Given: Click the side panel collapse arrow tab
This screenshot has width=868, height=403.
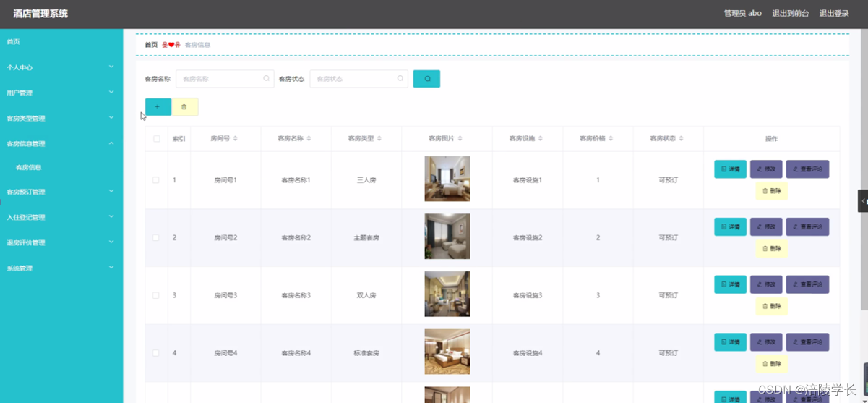Looking at the screenshot, I should (x=863, y=201).
